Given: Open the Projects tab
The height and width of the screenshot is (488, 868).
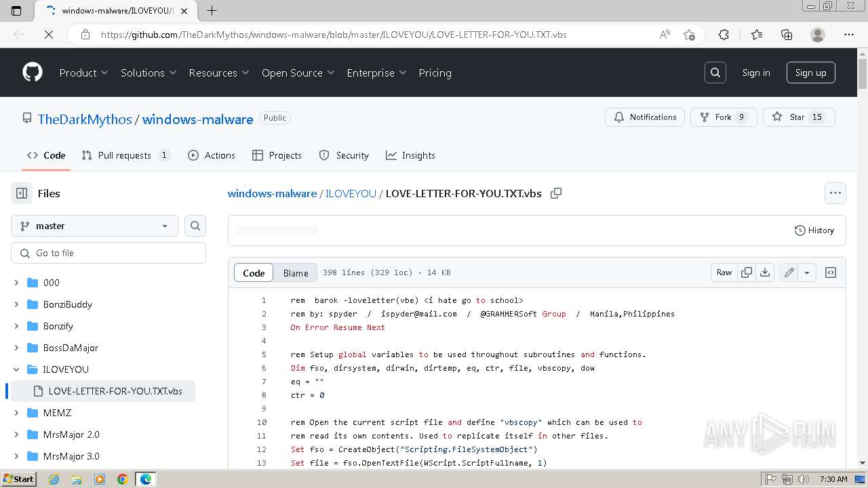Looking at the screenshot, I should tap(277, 155).
